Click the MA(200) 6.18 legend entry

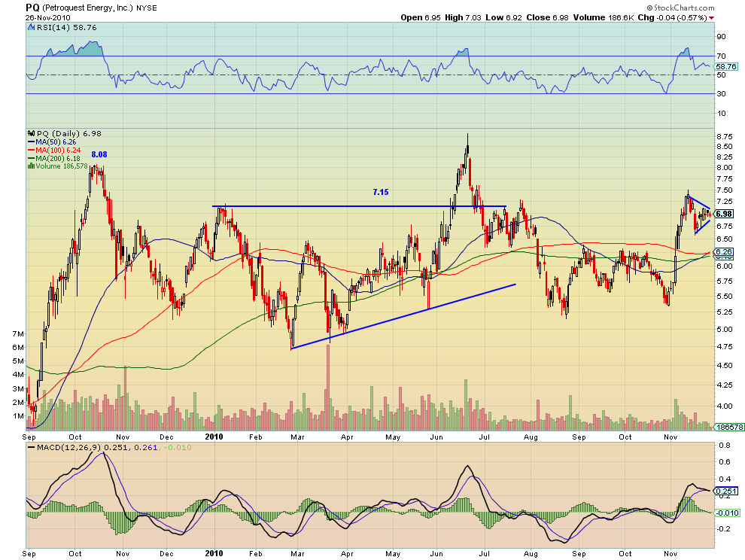pos(53,158)
